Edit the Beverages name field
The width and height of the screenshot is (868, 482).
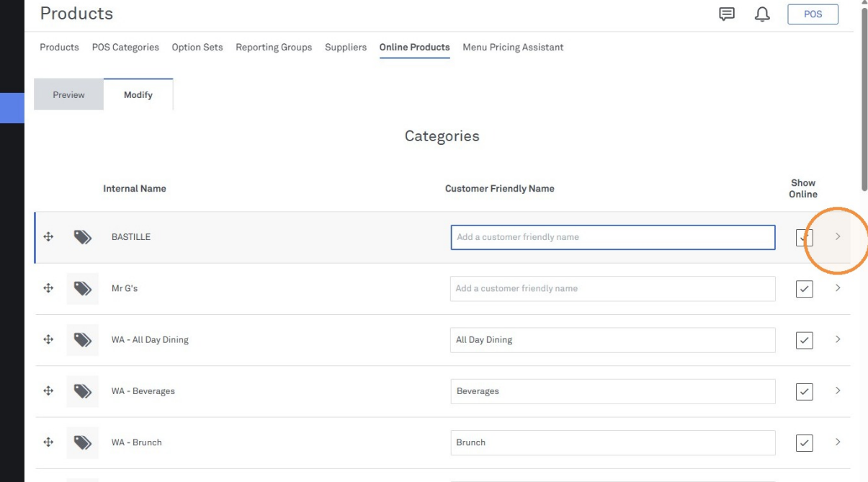(613, 391)
